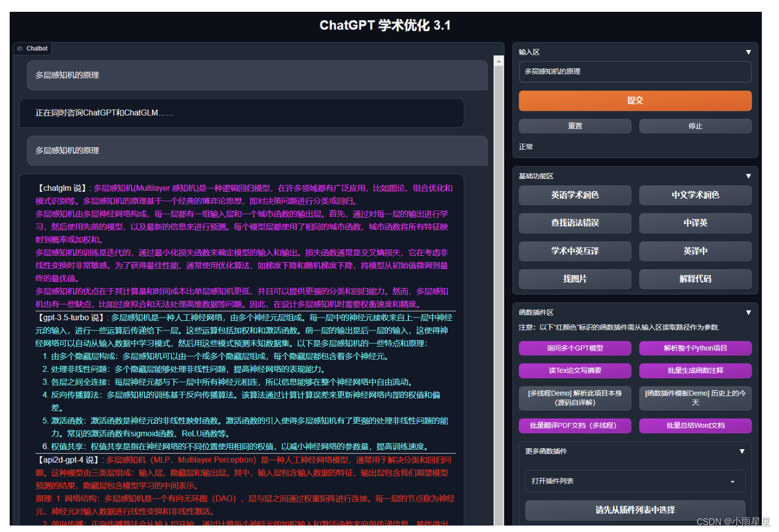Collapse the 输入区 panel arrow

click(748, 52)
